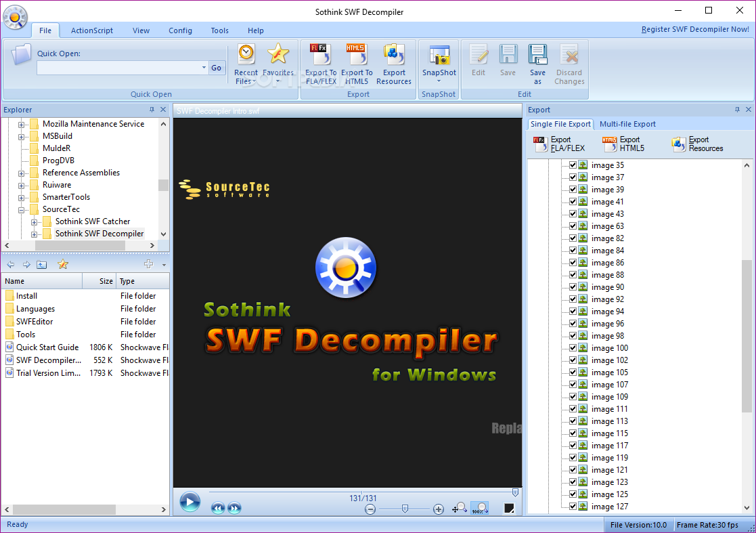Viewport: 756px width, 533px height.
Task: Expand Reference Assemblies tree node
Action: (21, 173)
